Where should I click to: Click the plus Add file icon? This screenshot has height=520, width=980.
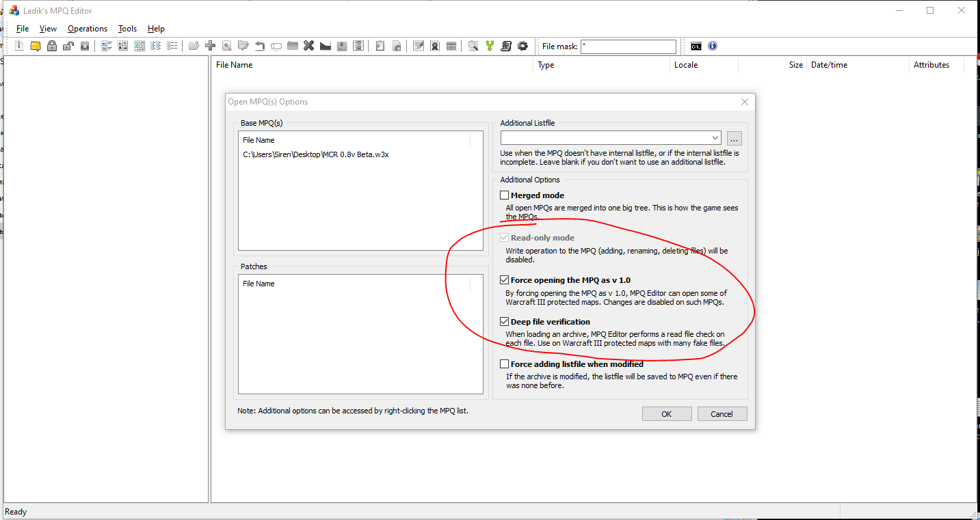pyautogui.click(x=211, y=46)
